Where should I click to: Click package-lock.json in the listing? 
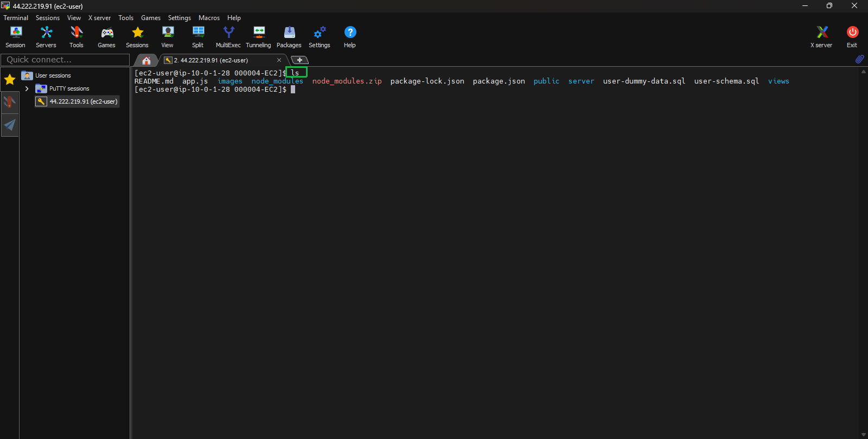pyautogui.click(x=427, y=81)
